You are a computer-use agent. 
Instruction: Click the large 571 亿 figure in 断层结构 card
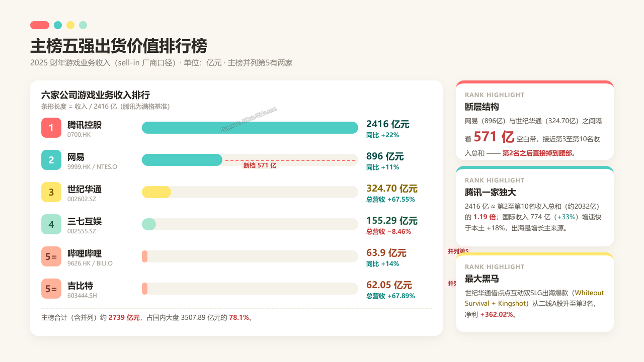(494, 137)
